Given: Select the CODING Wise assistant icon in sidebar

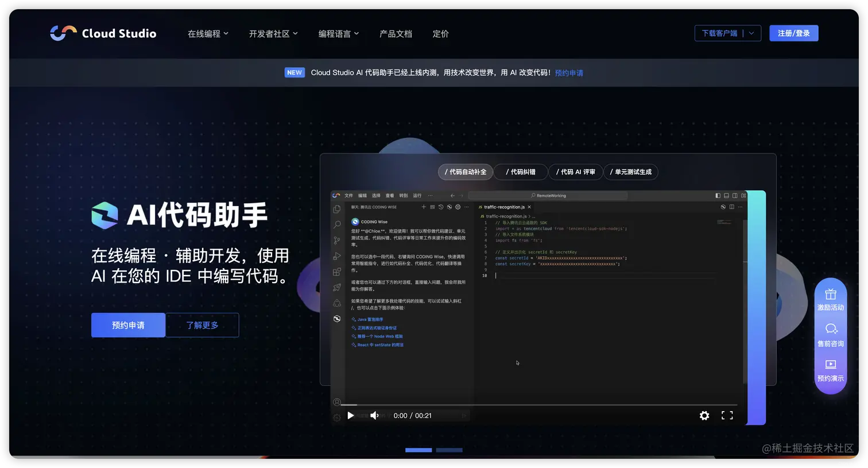Looking at the screenshot, I should pos(337,318).
